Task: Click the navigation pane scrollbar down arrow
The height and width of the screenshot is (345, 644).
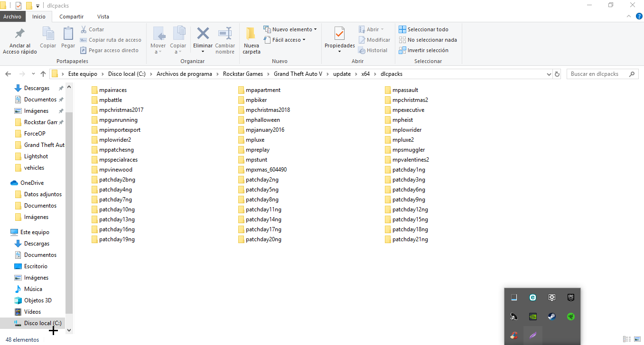Action: click(69, 330)
